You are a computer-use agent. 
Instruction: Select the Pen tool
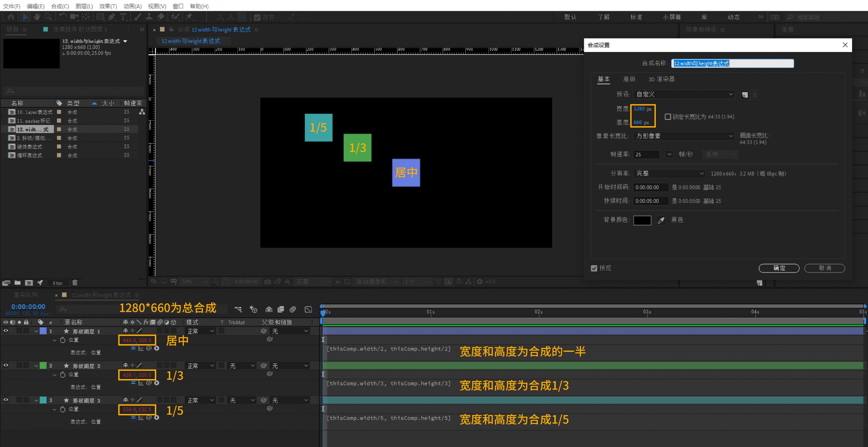(112, 16)
